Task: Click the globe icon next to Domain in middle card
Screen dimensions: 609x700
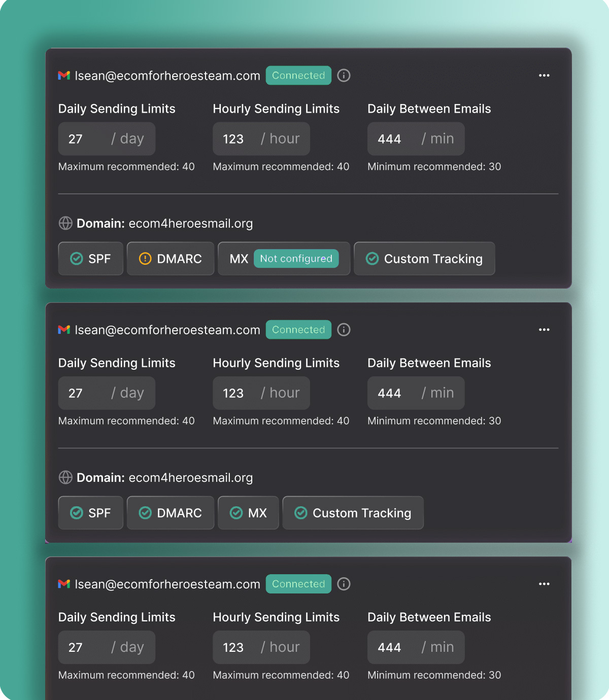Action: click(x=65, y=477)
